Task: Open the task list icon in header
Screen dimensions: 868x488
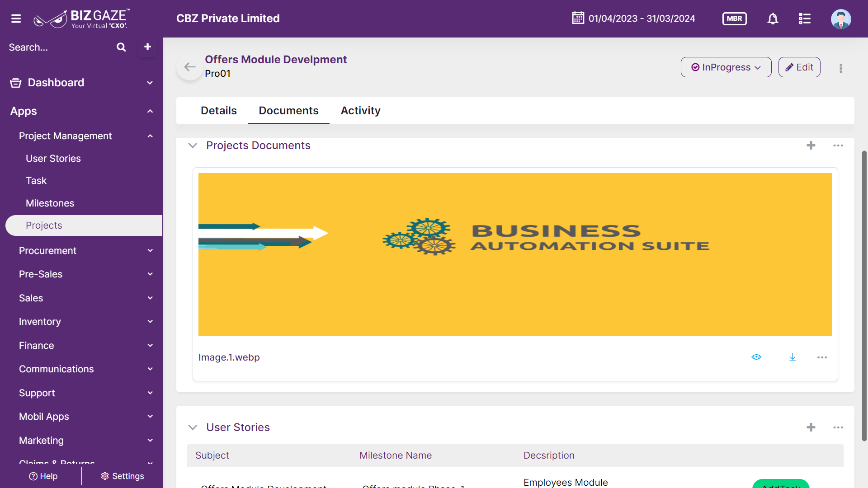Action: [x=804, y=19]
